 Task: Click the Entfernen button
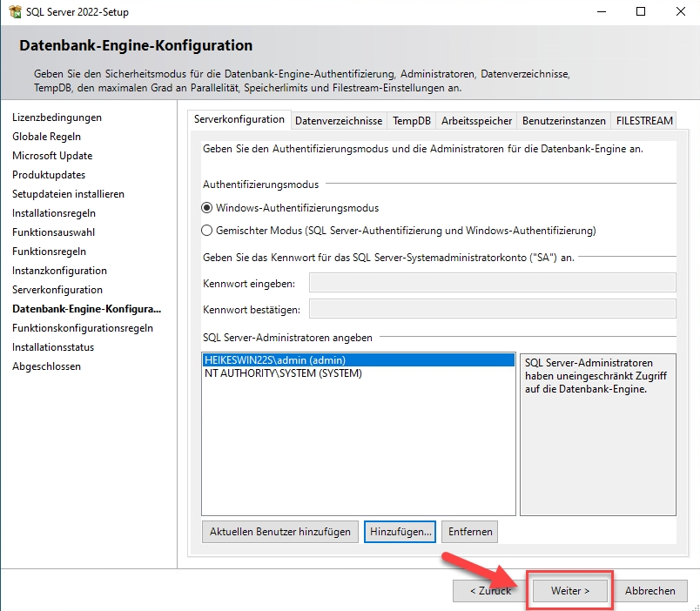[x=469, y=532]
